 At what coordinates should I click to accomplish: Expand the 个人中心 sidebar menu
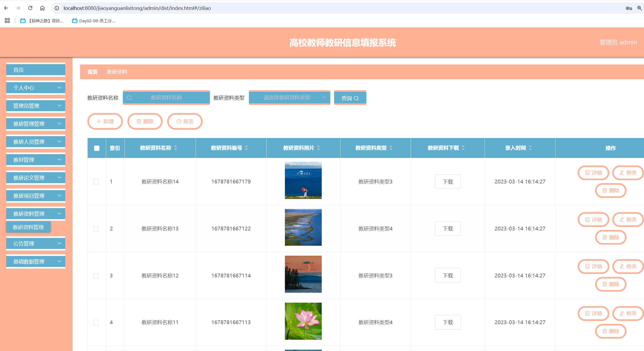click(x=35, y=88)
